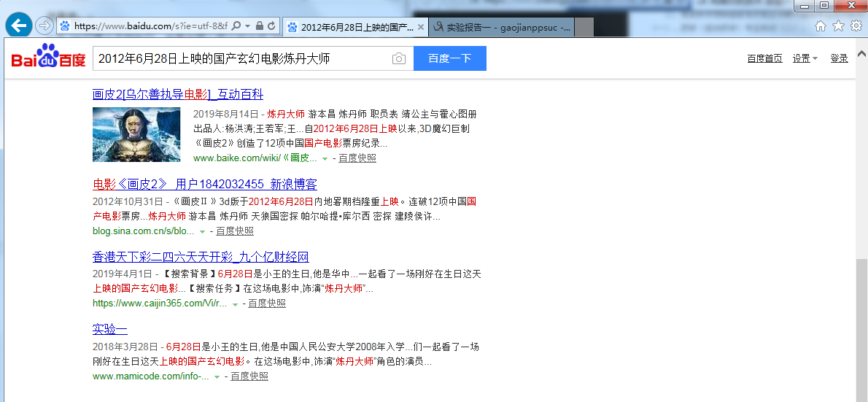Expand the arrow next to mamicode.com URL

click(217, 377)
